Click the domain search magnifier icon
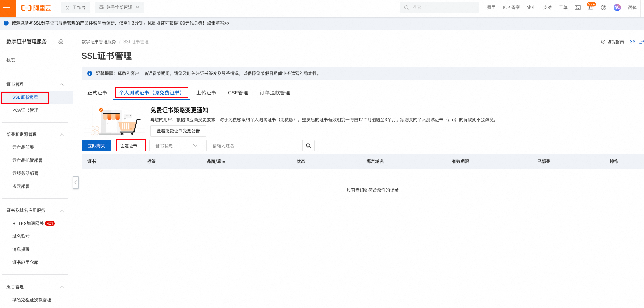The image size is (644, 308). tap(308, 146)
